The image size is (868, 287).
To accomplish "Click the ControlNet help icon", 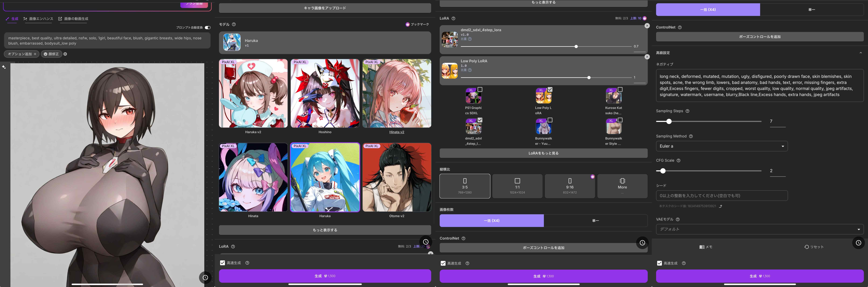I will click(680, 28).
